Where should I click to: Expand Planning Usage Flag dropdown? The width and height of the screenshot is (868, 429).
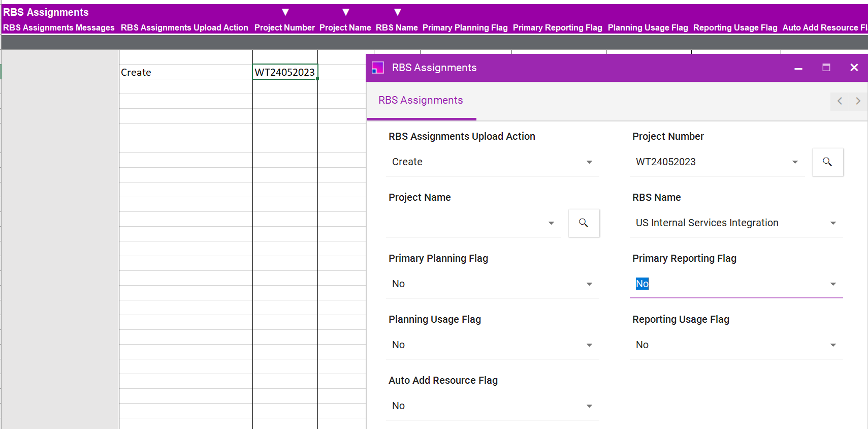tap(589, 345)
